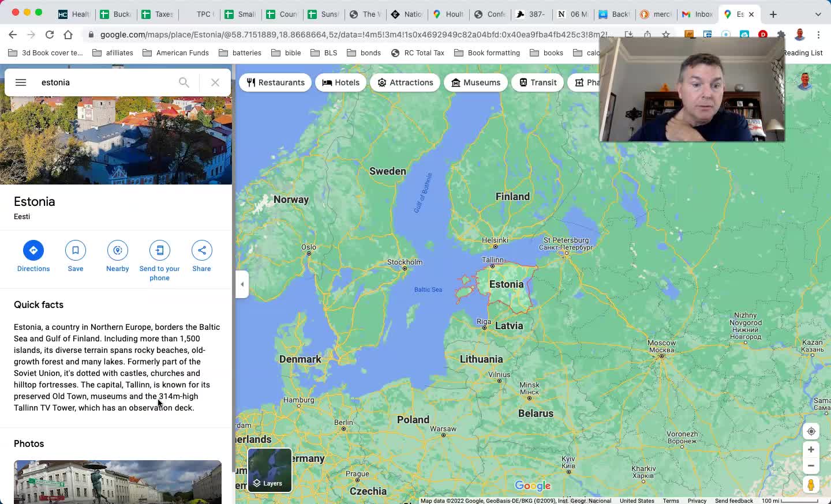Expand the Chrome tab search chevron
This screenshot has height=504, width=831.
818,14
